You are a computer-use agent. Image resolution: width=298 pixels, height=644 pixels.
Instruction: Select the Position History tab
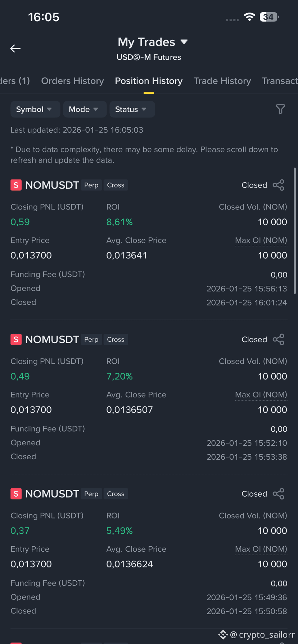coord(149,81)
